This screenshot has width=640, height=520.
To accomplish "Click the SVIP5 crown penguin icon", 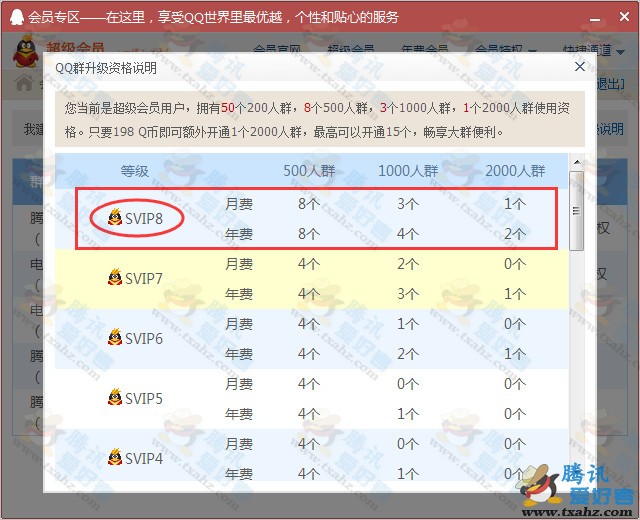I will tap(115, 397).
